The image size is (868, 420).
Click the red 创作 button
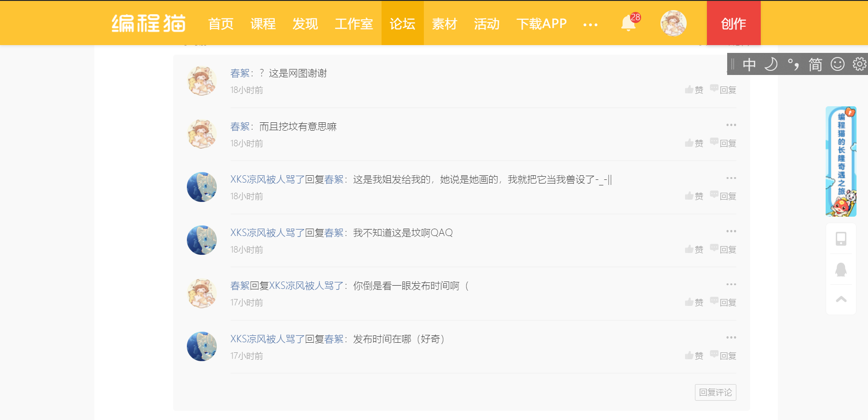[734, 23]
